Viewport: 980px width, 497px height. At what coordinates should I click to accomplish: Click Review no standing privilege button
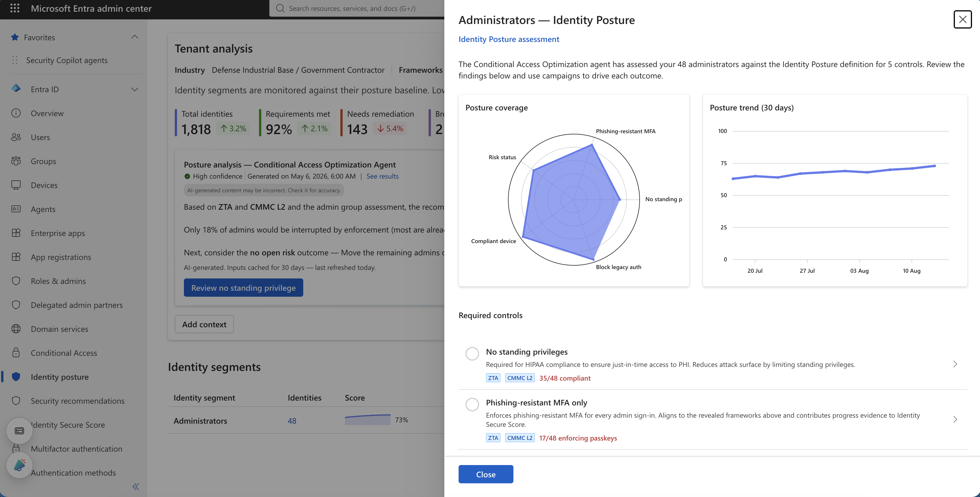click(244, 288)
